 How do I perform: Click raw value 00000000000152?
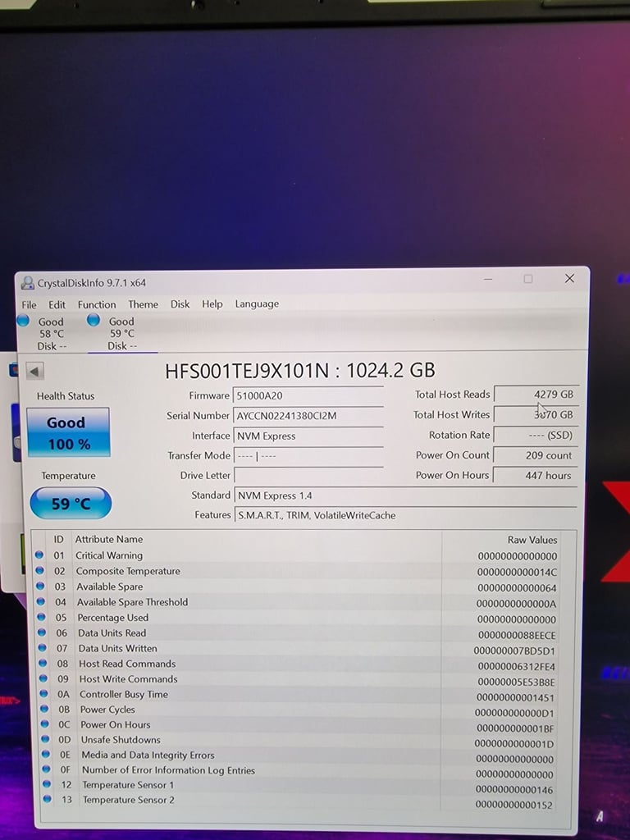click(x=514, y=805)
